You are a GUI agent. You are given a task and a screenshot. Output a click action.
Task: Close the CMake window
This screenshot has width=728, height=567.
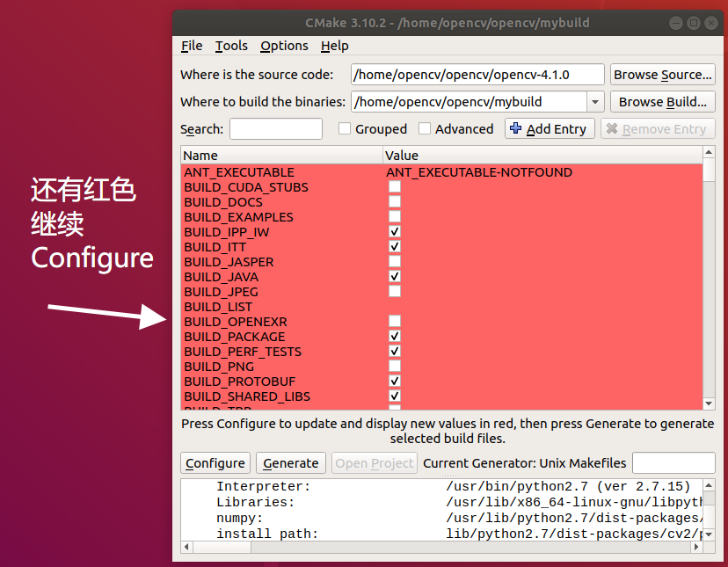(711, 23)
